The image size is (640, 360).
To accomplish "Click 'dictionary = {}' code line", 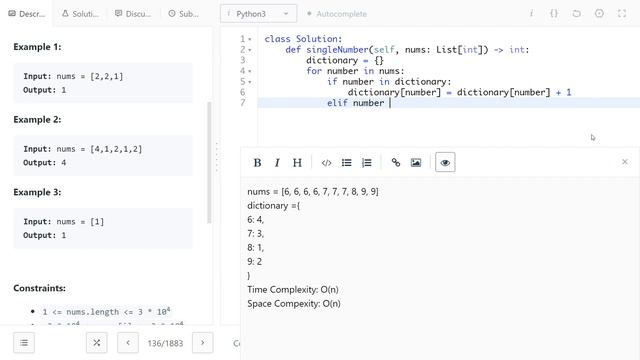I will [345, 60].
